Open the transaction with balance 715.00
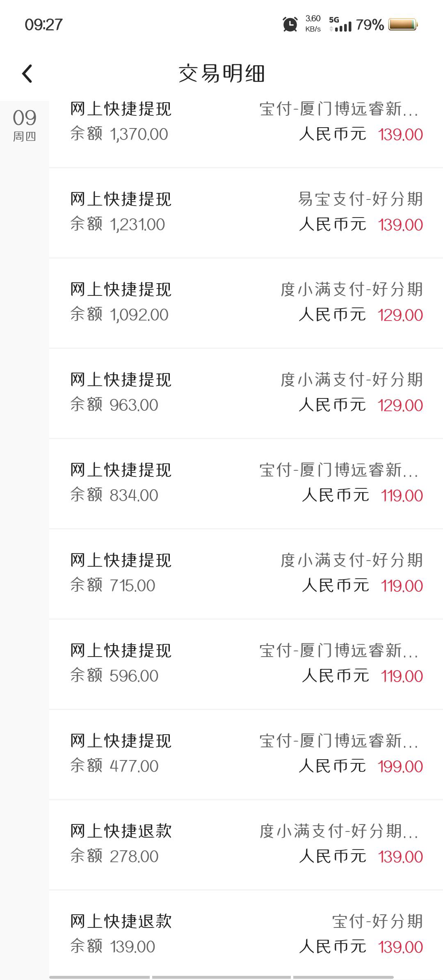Image resolution: width=443 pixels, height=980 pixels. click(x=246, y=574)
